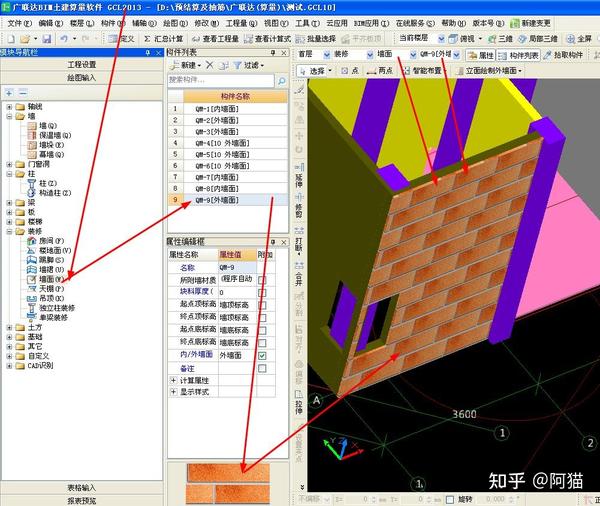Click the Open folder icon in toolbar

pos(25,39)
